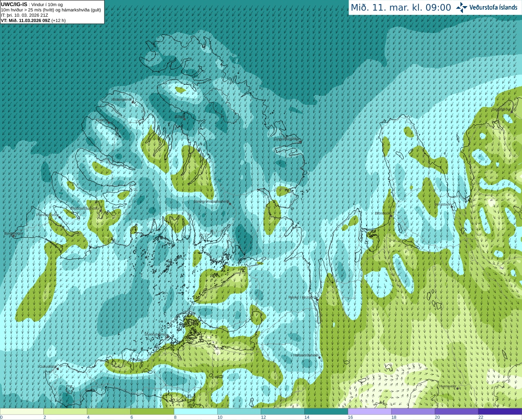This screenshot has width=522, height=420.
Task: Click the legend scale value 20
Action: 437,417
